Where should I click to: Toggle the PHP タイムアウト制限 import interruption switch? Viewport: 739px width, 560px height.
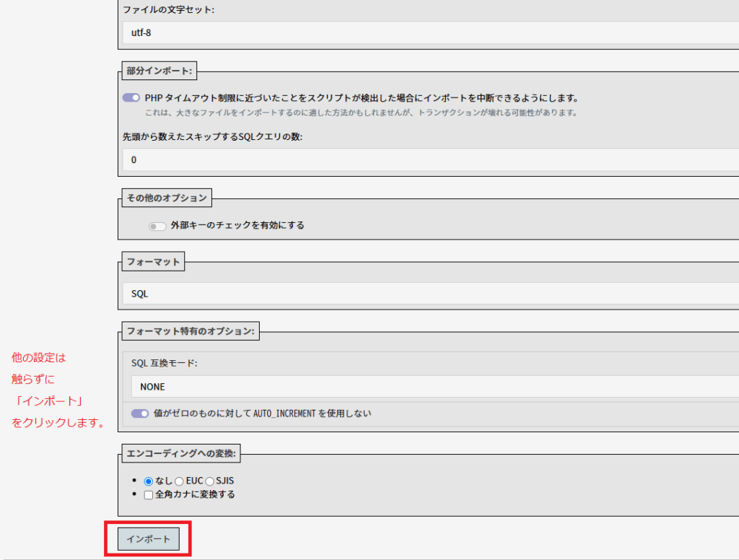[x=131, y=98]
